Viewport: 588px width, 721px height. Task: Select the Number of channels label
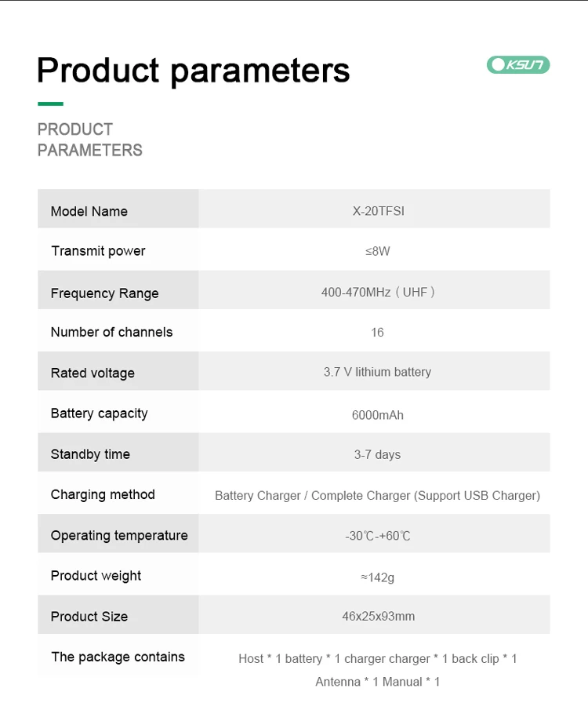point(111,332)
